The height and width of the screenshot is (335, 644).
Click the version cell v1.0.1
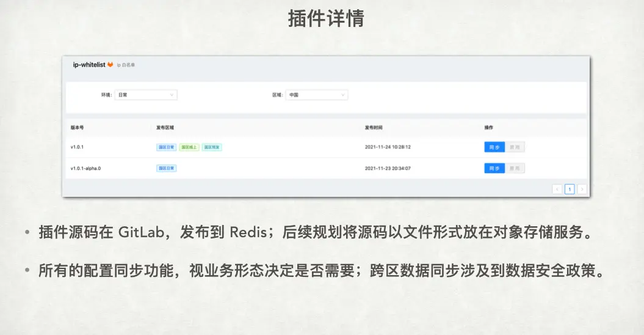[x=77, y=147]
